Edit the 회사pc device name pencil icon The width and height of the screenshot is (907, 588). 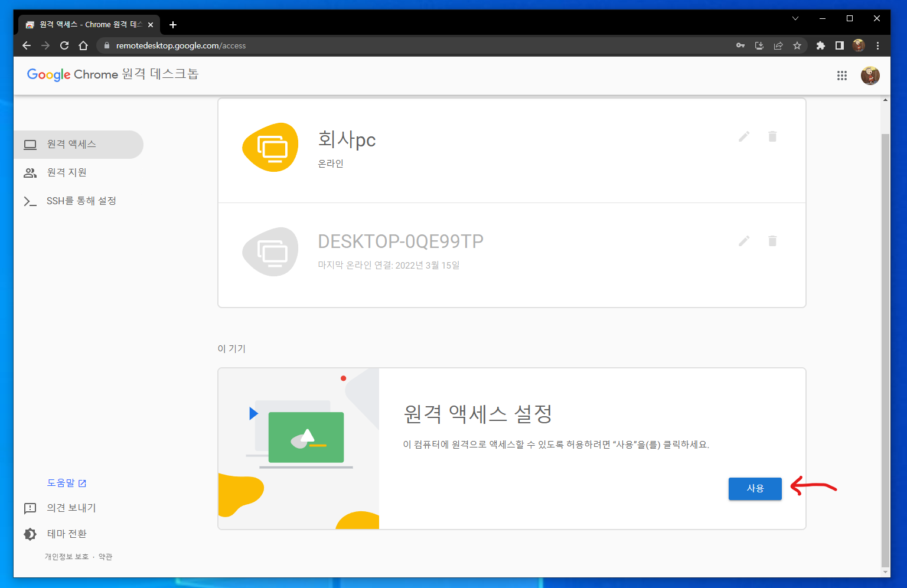(x=744, y=136)
